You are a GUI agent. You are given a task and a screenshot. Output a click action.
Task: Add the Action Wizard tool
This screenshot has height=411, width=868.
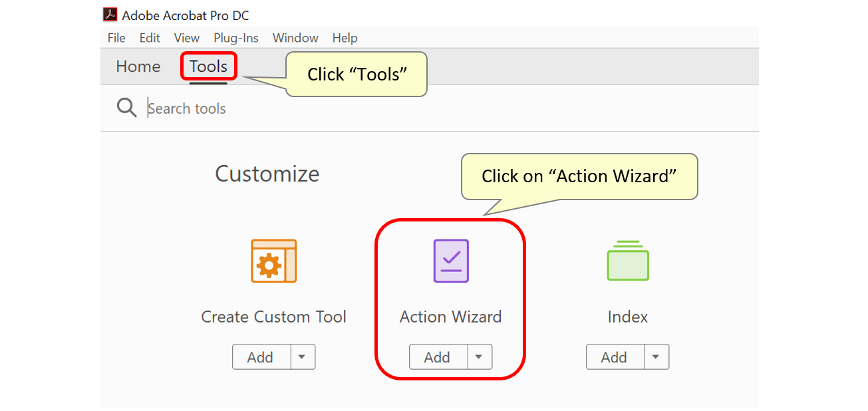point(438,356)
